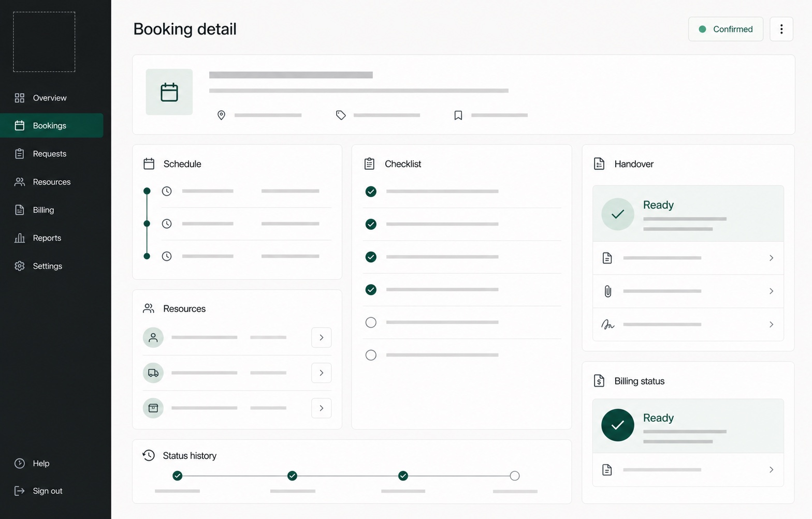This screenshot has width=812, height=519.
Task: Click the Status history clock icon
Action: click(149, 455)
